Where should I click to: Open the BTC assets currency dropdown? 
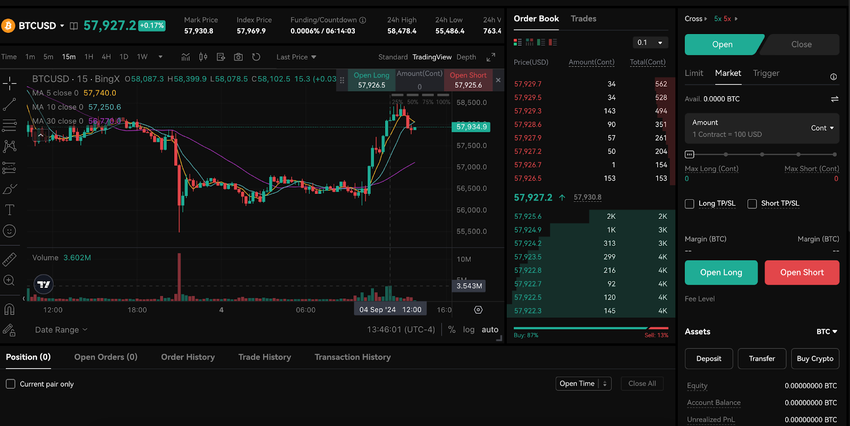coord(827,332)
